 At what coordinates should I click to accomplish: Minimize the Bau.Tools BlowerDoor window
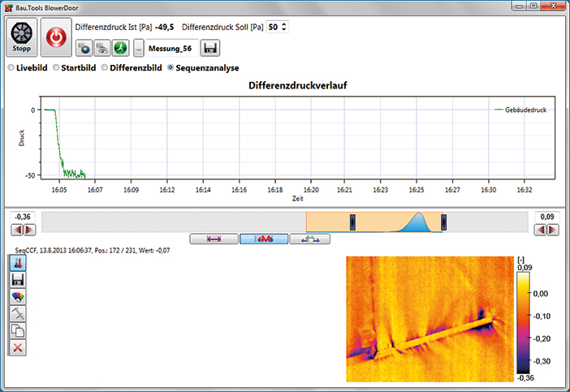[x=520, y=6]
